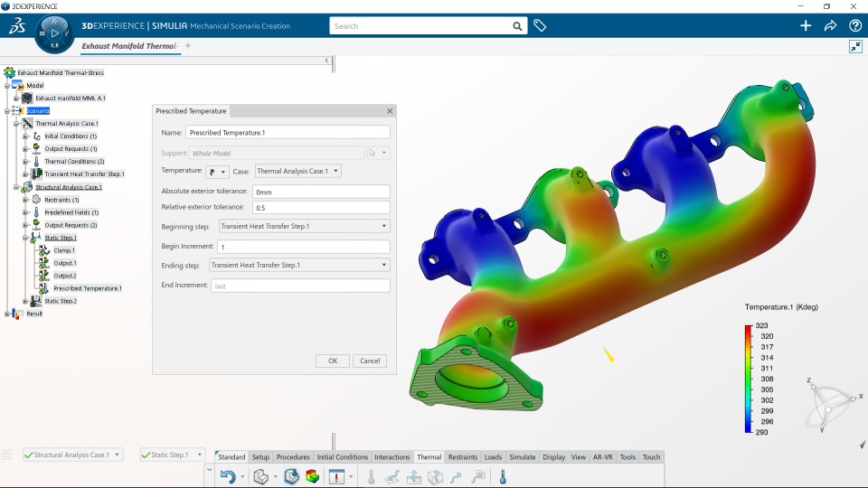Click OK in Prescribed Temperature dialog
The width and height of the screenshot is (868, 488).
click(333, 361)
